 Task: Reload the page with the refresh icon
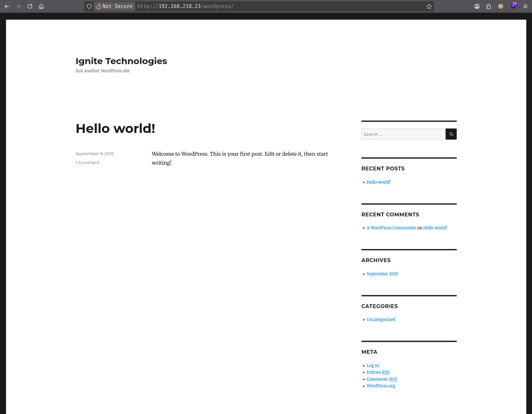point(30,6)
